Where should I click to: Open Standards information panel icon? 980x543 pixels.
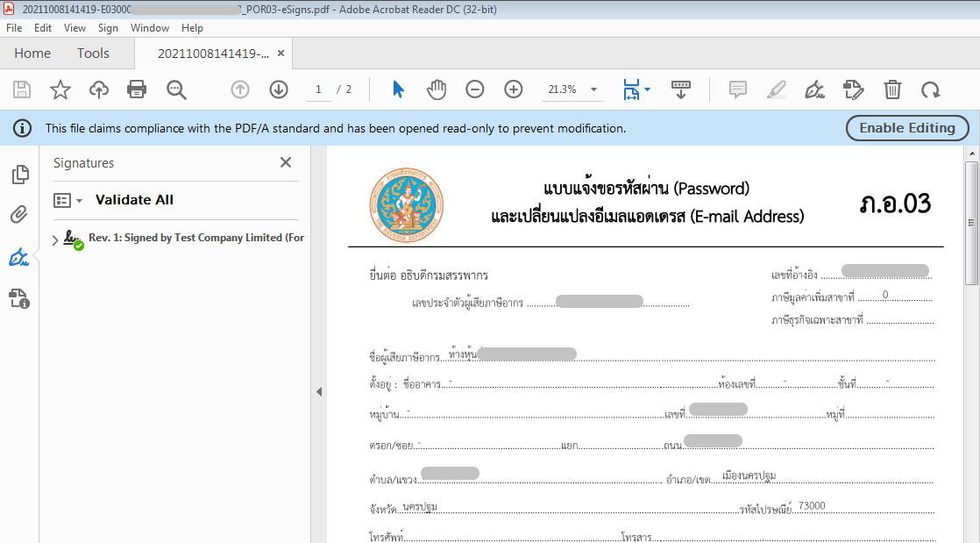pyautogui.click(x=19, y=298)
